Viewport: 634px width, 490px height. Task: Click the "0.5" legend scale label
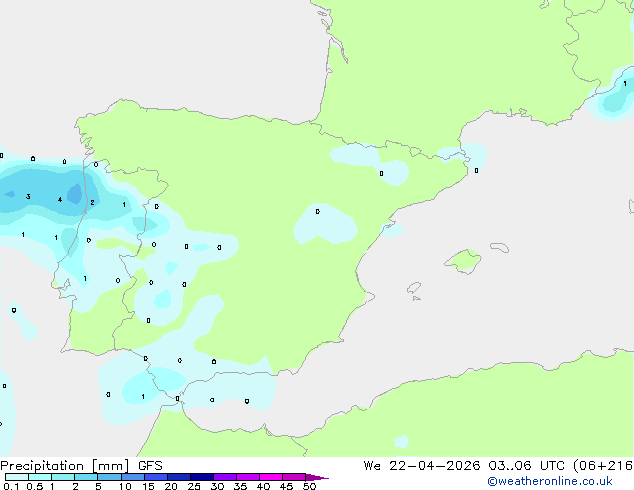point(35,486)
